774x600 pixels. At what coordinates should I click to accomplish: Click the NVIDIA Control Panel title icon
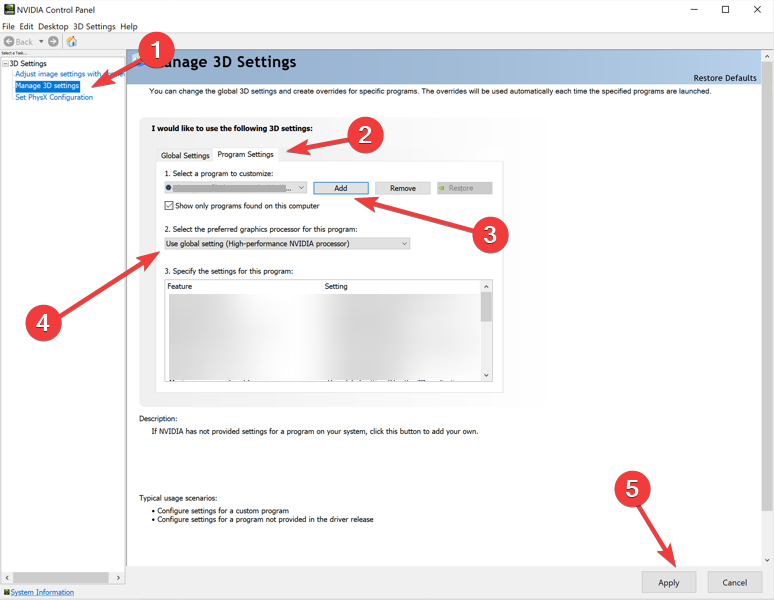(x=8, y=9)
